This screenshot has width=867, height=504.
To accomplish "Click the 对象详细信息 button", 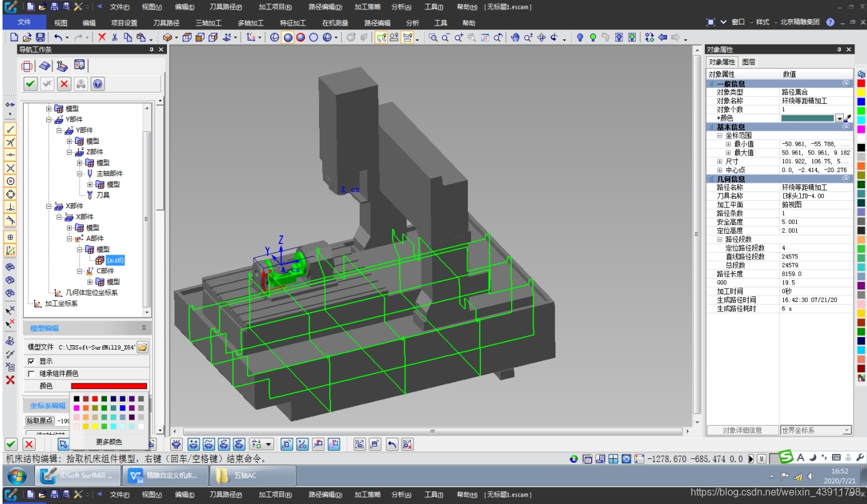I will pos(742,430).
